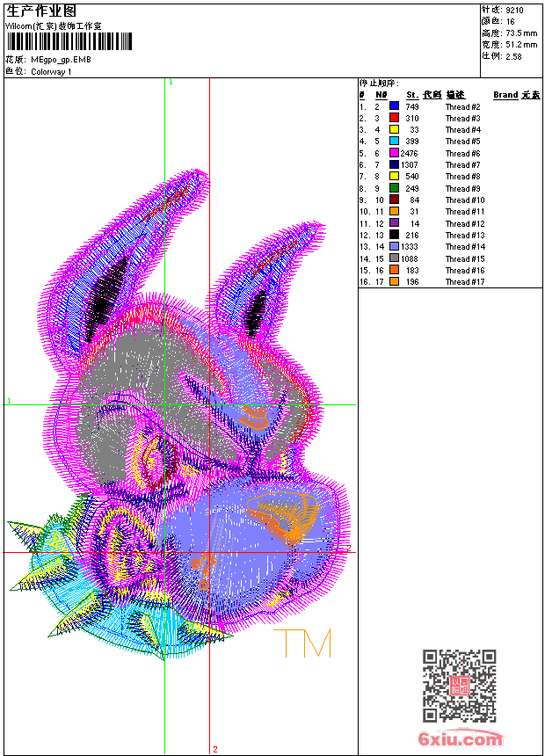Select the purple swatch for Thread #12

coord(394,223)
